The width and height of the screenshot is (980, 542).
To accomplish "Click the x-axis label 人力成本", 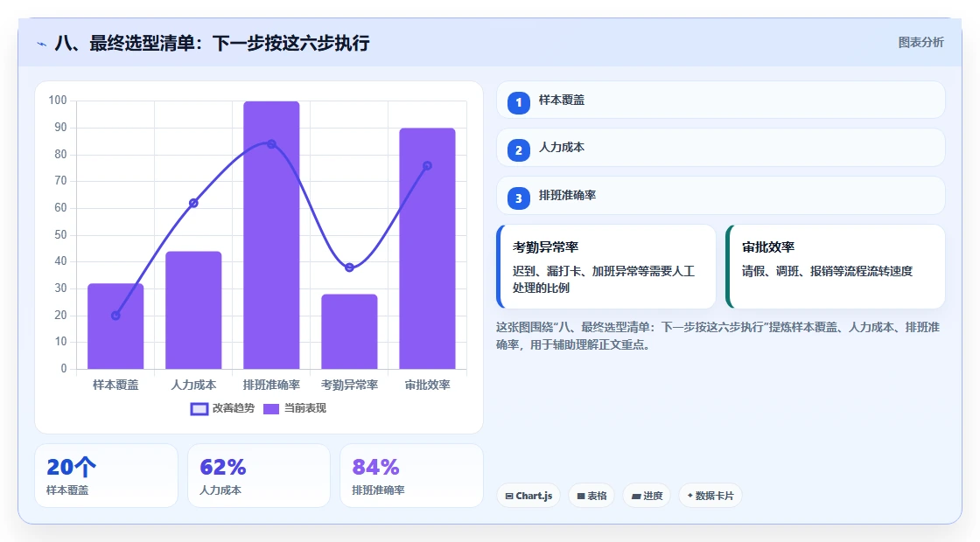I will (x=193, y=386).
